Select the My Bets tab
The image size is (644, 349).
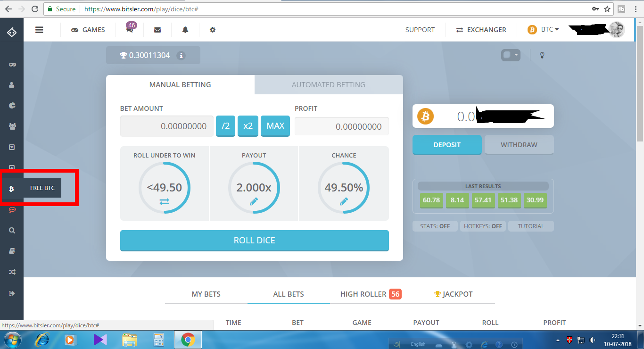coord(206,294)
